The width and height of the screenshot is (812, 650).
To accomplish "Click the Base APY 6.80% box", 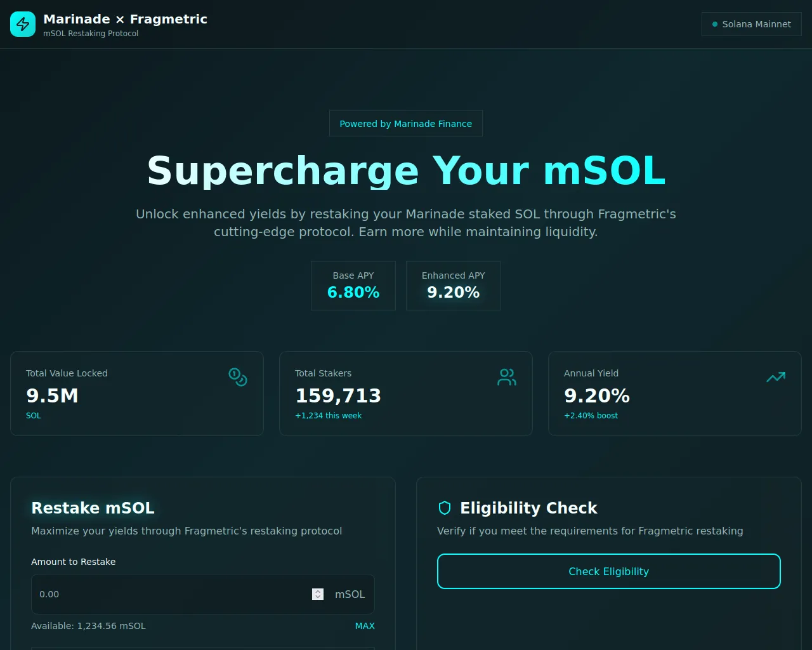I will click(x=353, y=286).
